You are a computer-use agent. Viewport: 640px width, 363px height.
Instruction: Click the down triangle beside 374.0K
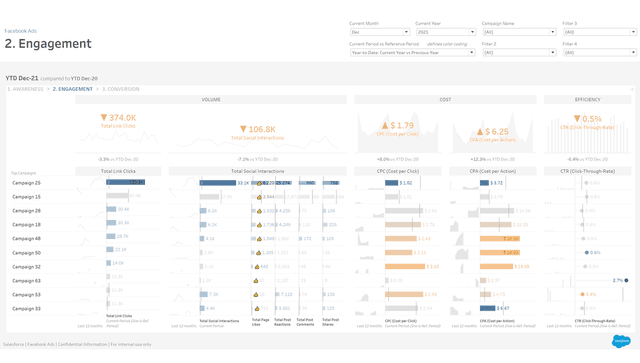tap(104, 118)
